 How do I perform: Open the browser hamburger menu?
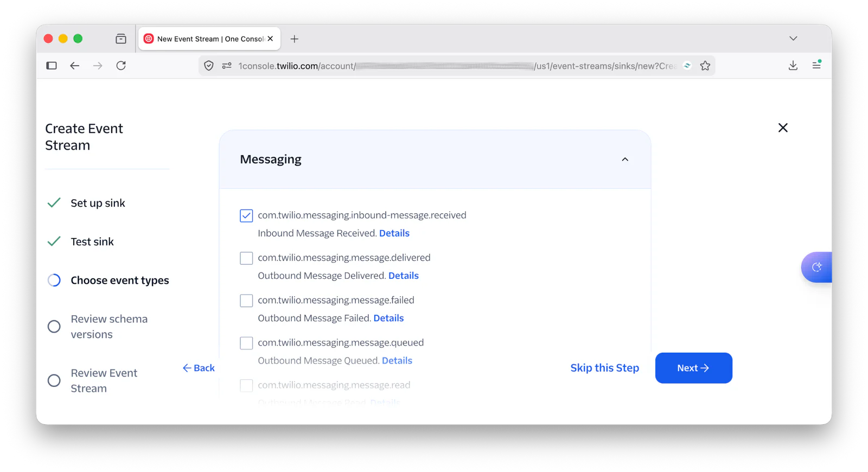pyautogui.click(x=816, y=65)
